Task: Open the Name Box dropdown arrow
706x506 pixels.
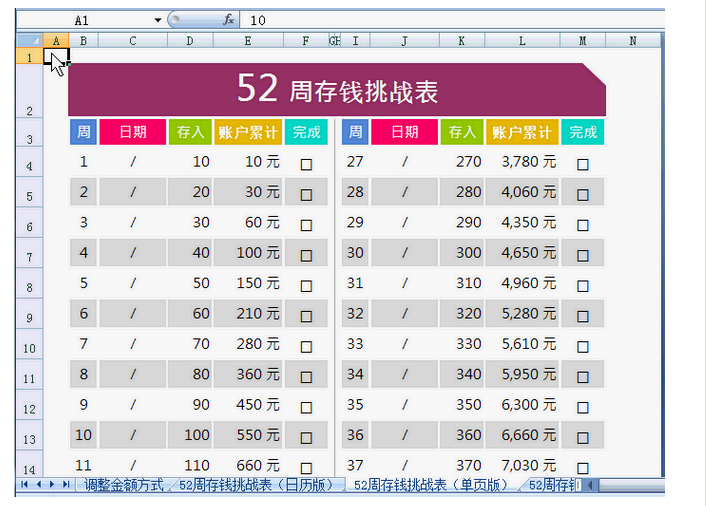Action: click(158, 20)
